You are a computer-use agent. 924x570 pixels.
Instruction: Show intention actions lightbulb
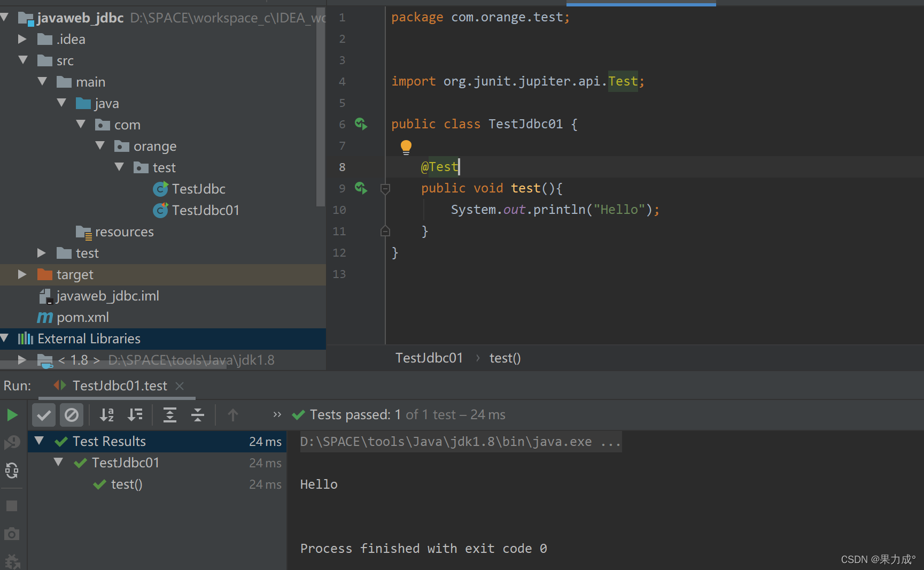coord(406,147)
